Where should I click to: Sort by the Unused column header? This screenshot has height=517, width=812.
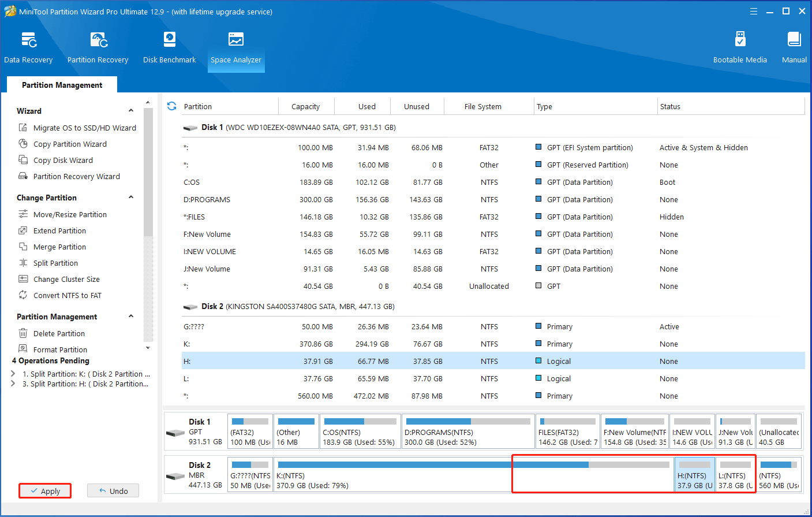click(417, 106)
